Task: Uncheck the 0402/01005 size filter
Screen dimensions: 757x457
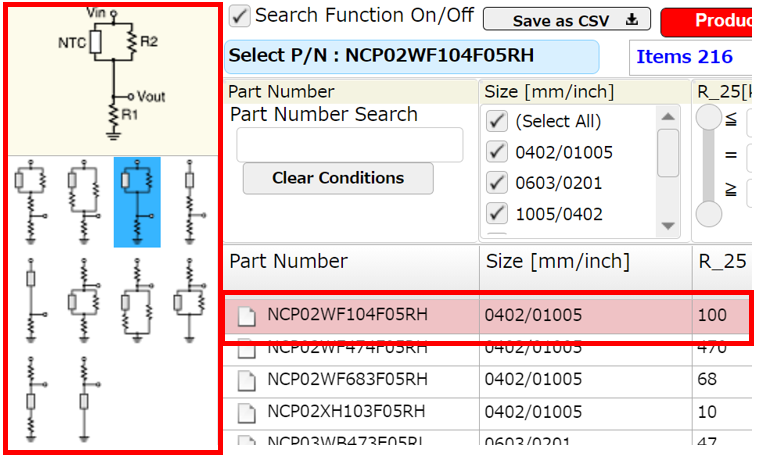Action: (x=496, y=153)
